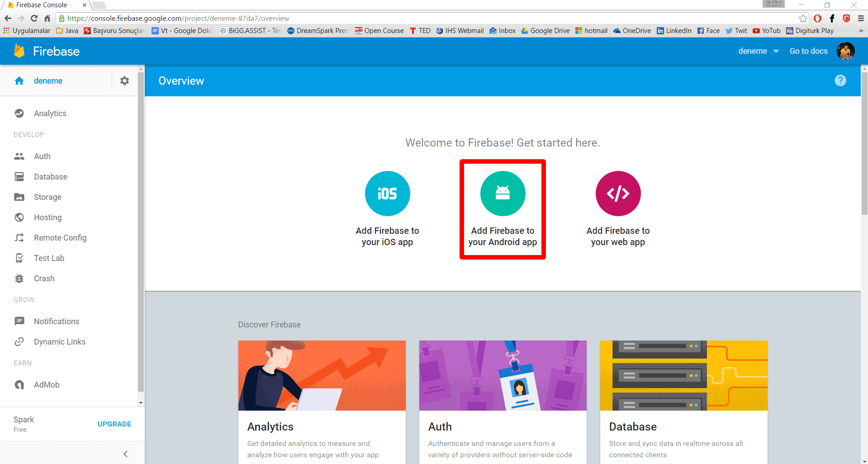
Task: Click the Dynamic Links chain icon
Action: (19, 341)
